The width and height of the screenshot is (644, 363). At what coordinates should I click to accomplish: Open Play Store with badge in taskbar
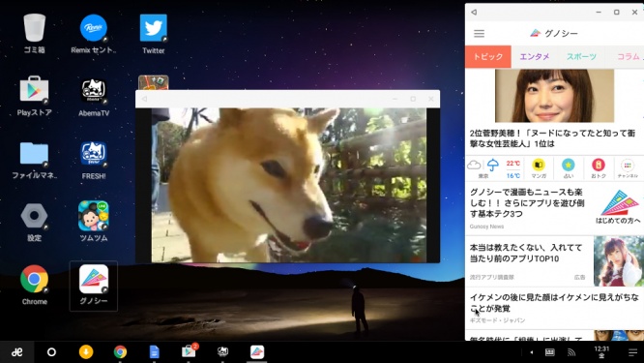pos(189,351)
